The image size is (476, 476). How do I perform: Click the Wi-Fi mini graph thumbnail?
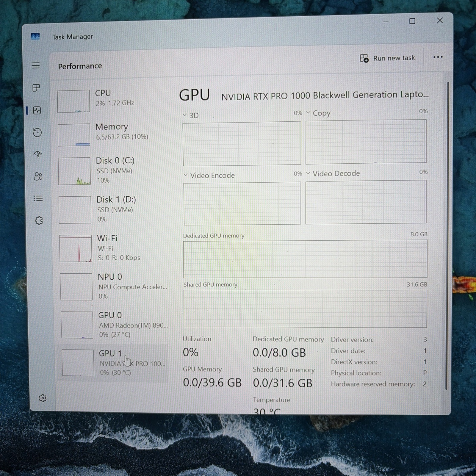pyautogui.click(x=76, y=248)
